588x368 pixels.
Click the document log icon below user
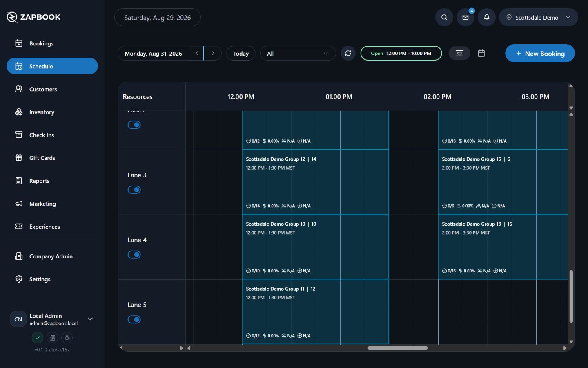tap(52, 338)
